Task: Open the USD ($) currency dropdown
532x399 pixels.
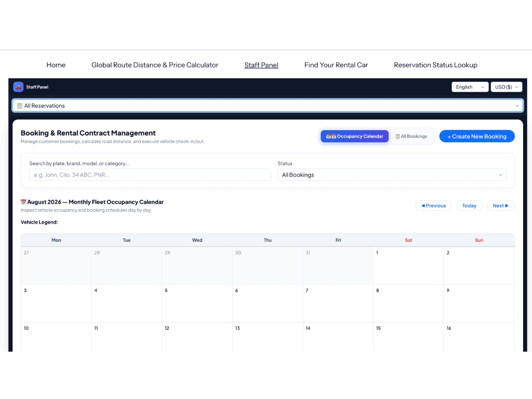Action: click(x=506, y=87)
